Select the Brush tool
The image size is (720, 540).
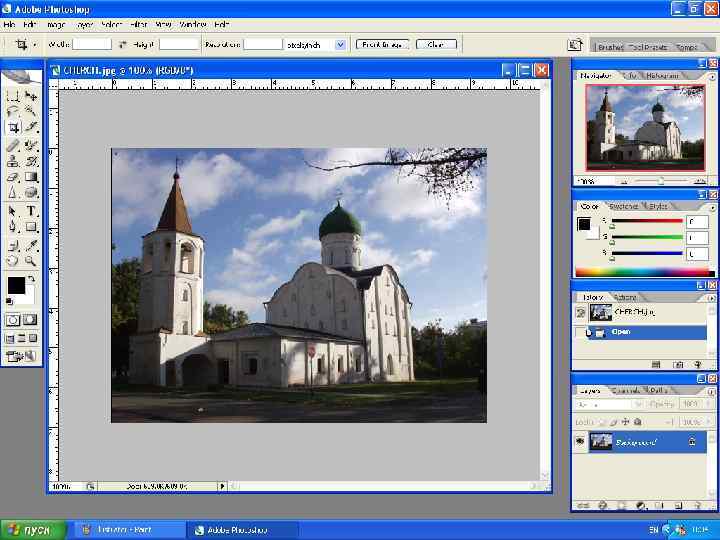[x=31, y=146]
